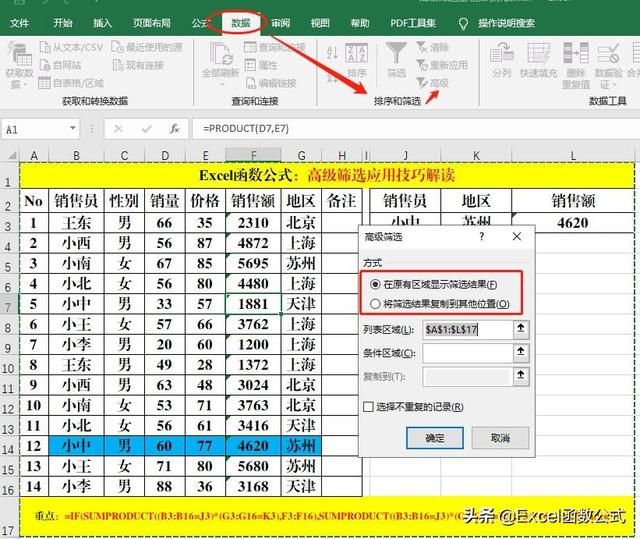Click Flash Fill (快速填充) icon
Viewport: 640px width, 539px height.
pos(538,53)
